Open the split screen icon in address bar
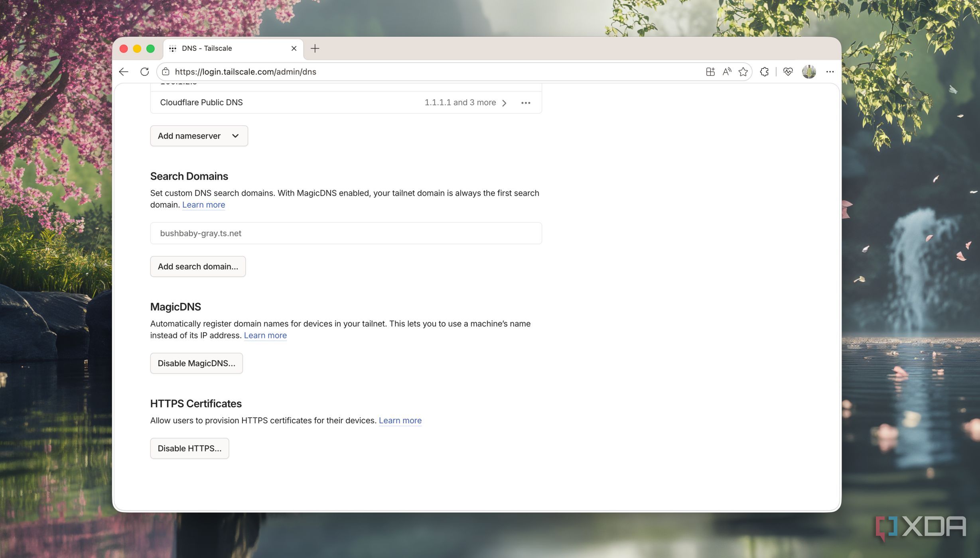This screenshot has height=558, width=980. coord(710,72)
